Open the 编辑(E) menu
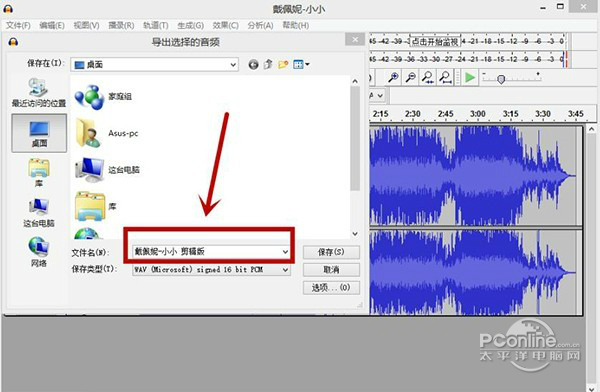Viewport: 600px width, 392px height. click(x=52, y=25)
